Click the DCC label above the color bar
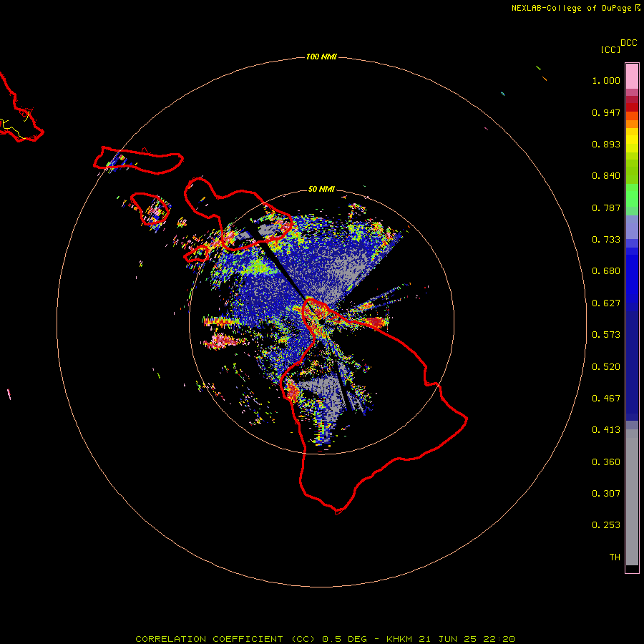The image size is (644, 644). click(629, 43)
